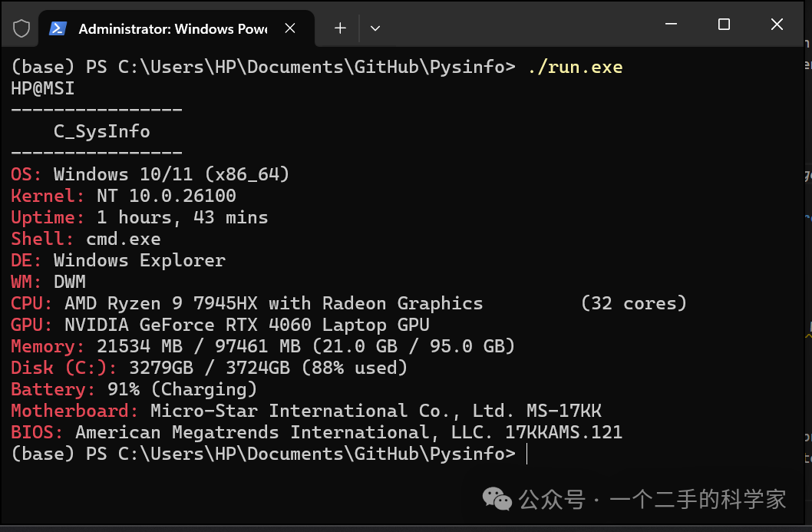This screenshot has width=812, height=532.
Task: Close the terminal window
Action: [x=777, y=24]
